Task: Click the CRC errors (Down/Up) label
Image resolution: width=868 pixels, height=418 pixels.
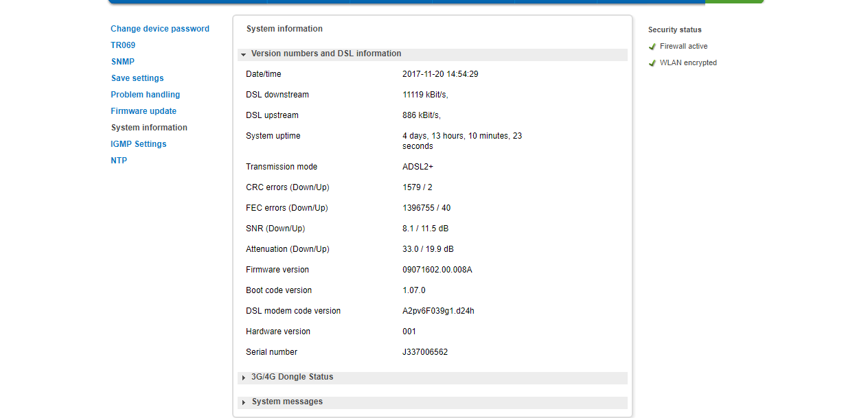Action: pos(288,187)
